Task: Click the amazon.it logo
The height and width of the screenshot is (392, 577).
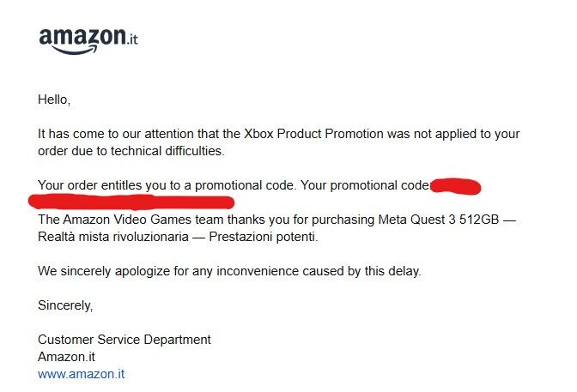Action: [88, 41]
